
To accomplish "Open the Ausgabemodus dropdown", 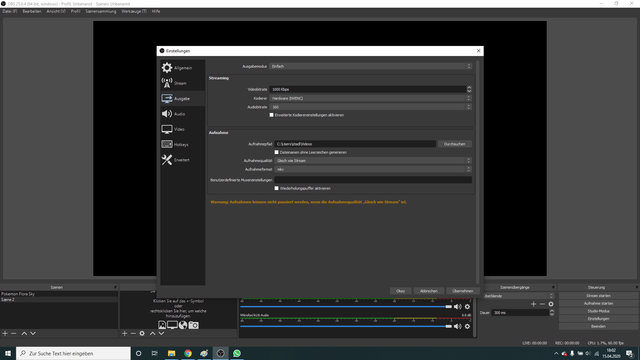I will [370, 66].
